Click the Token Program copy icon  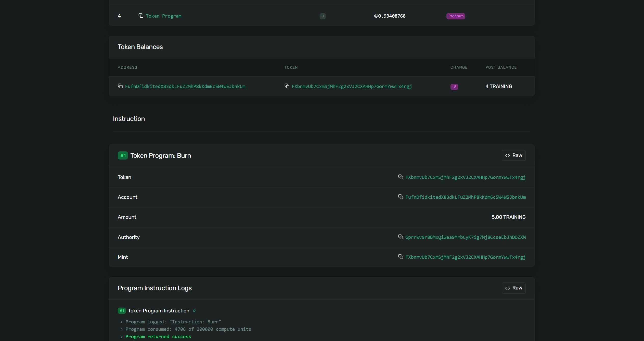point(140,16)
